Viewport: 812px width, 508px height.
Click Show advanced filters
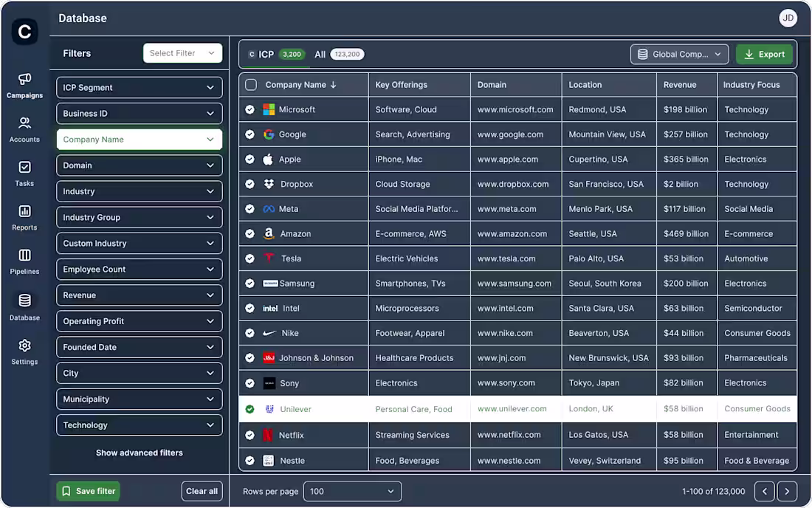pos(139,453)
